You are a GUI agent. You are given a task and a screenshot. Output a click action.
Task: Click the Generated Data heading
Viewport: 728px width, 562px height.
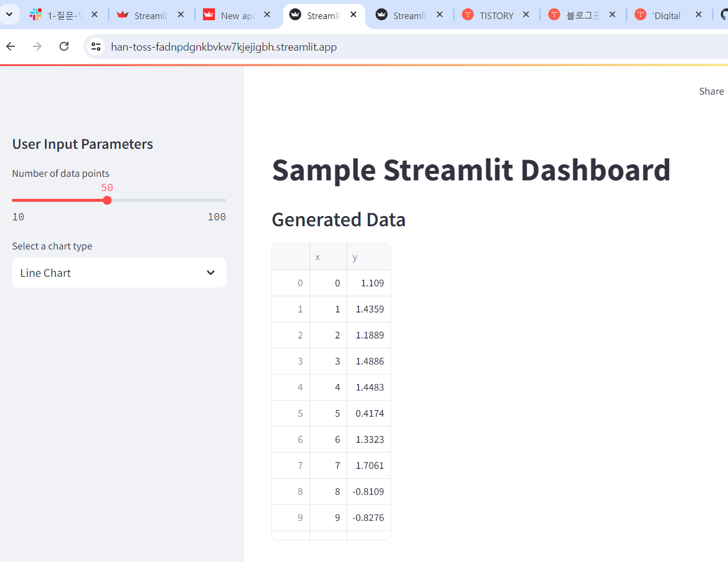(338, 220)
